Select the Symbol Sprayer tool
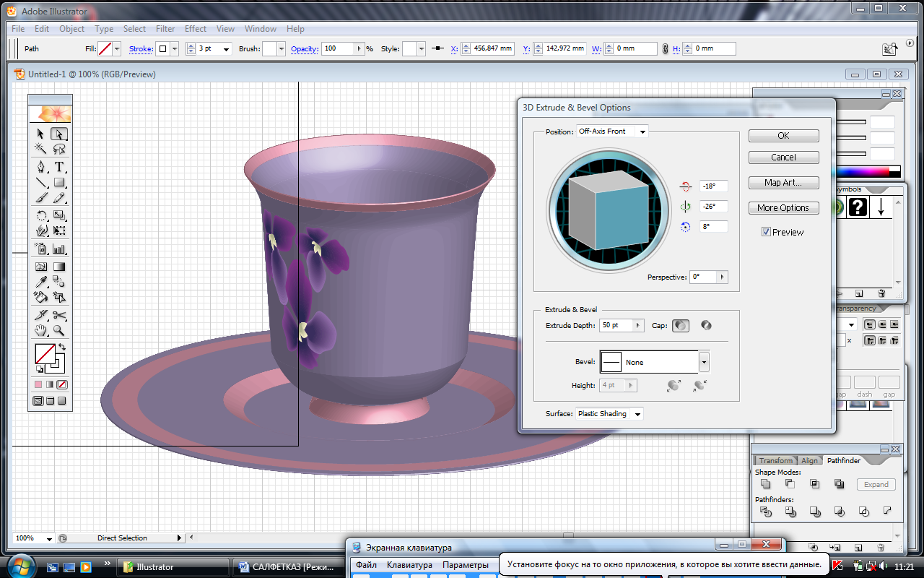924x578 pixels. [x=41, y=249]
